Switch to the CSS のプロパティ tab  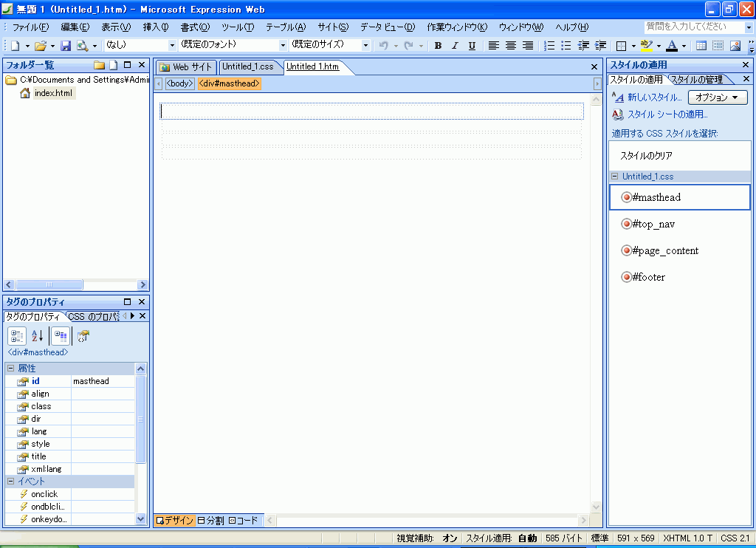[94, 316]
